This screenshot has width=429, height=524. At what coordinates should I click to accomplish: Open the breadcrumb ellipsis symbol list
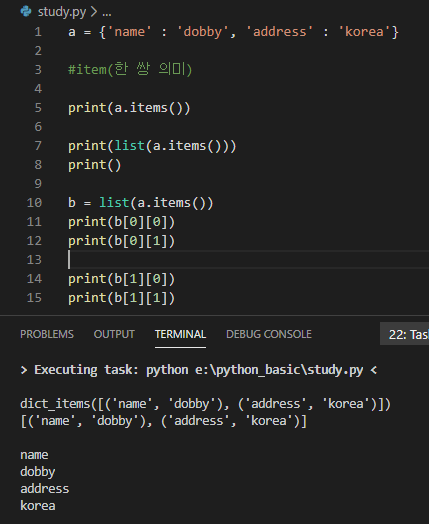click(x=107, y=13)
